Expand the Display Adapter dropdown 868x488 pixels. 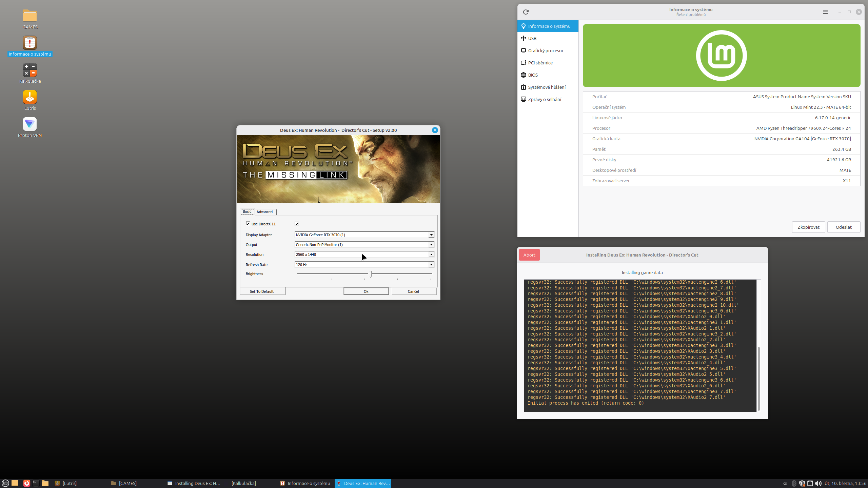431,235
